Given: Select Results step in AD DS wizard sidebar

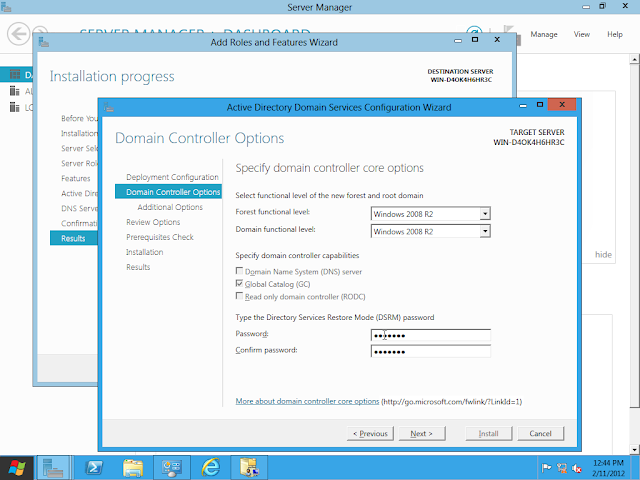Looking at the screenshot, I should pyautogui.click(x=138, y=267).
